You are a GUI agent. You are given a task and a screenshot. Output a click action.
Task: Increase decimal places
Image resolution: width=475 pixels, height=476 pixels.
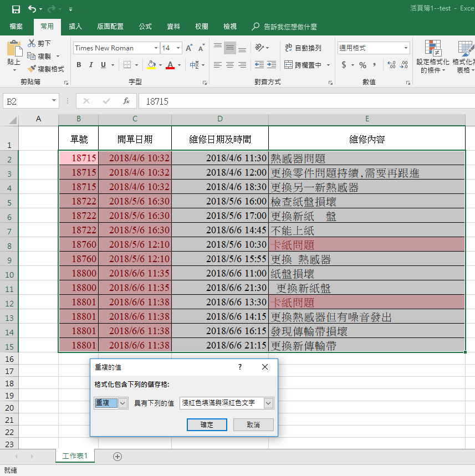[x=391, y=65]
